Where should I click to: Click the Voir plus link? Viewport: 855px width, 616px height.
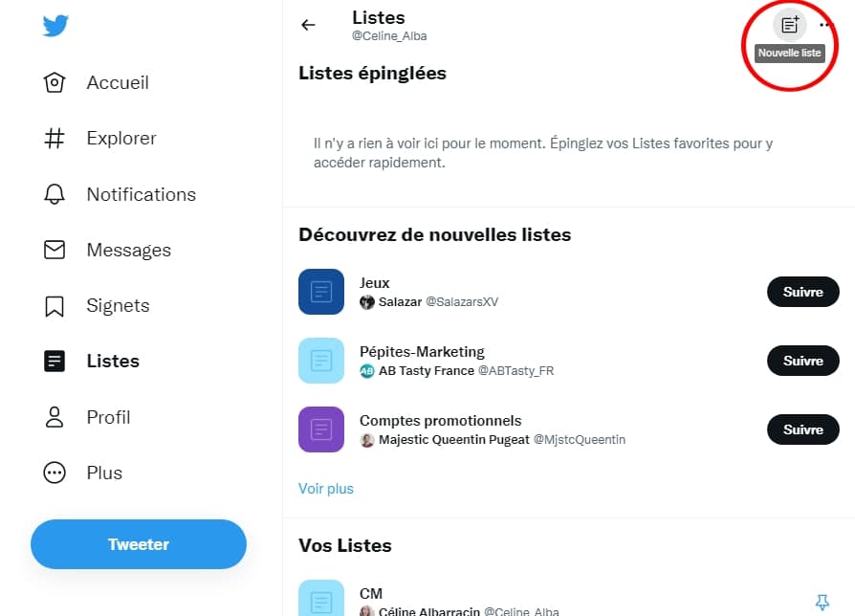[x=326, y=489]
